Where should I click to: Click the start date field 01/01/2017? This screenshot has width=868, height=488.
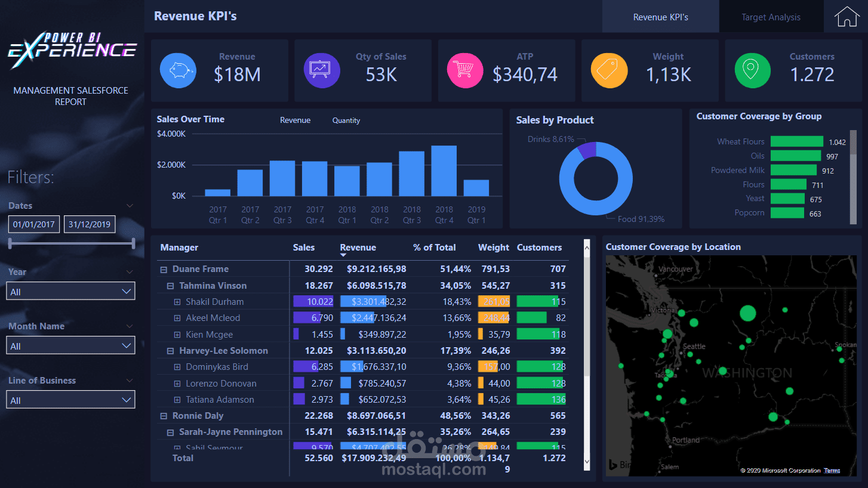[x=33, y=224]
